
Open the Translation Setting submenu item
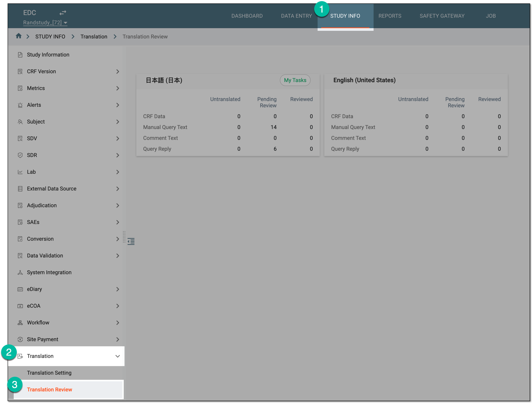pos(49,373)
